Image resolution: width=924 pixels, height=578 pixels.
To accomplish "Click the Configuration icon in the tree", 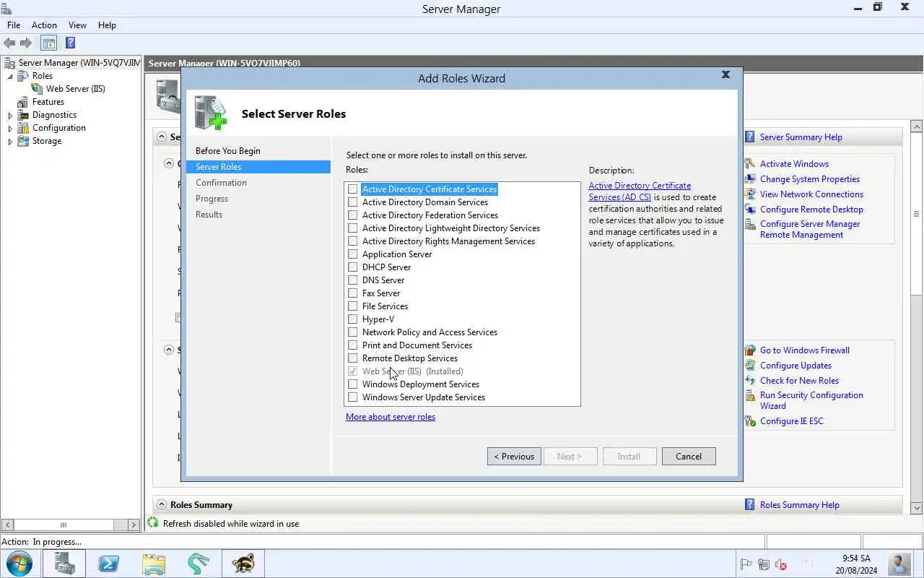I will tap(23, 128).
